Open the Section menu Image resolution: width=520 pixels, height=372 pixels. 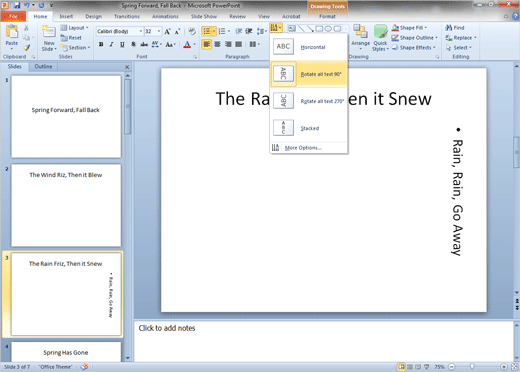click(75, 48)
